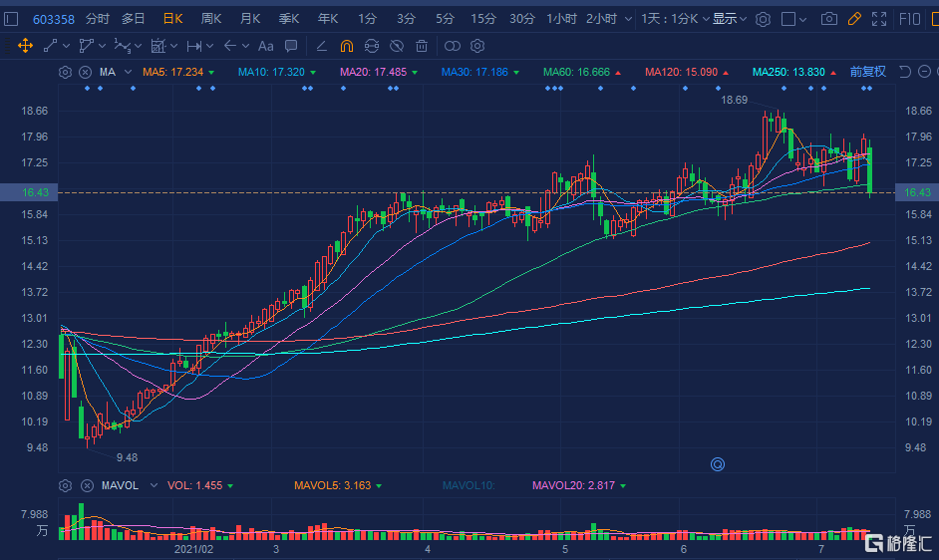Delete drawings with the trash icon
Screen dimensions: 939x560
[422, 46]
